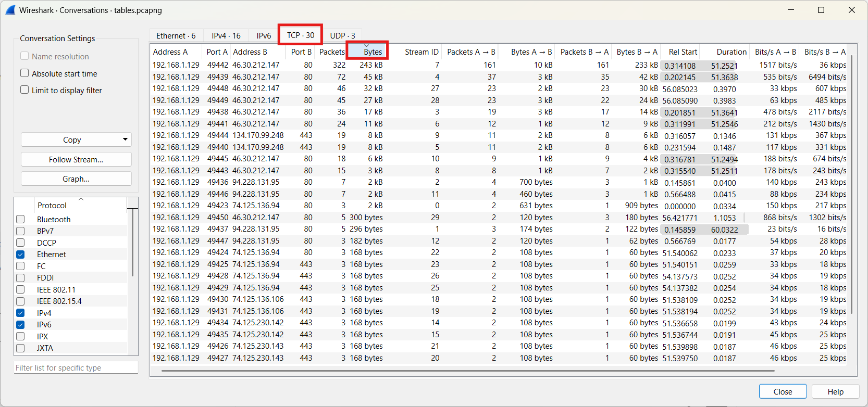Click the protocol filter input field
868x407 pixels.
(x=76, y=367)
